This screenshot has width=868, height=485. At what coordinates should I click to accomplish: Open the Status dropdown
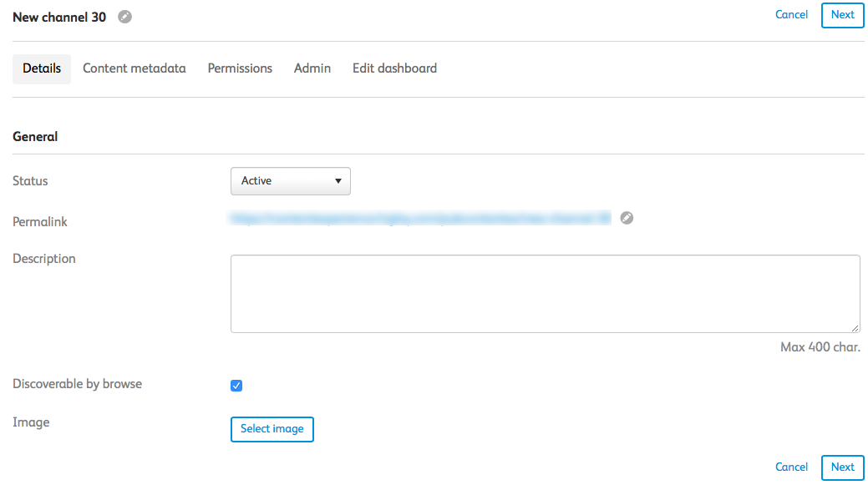coord(290,181)
